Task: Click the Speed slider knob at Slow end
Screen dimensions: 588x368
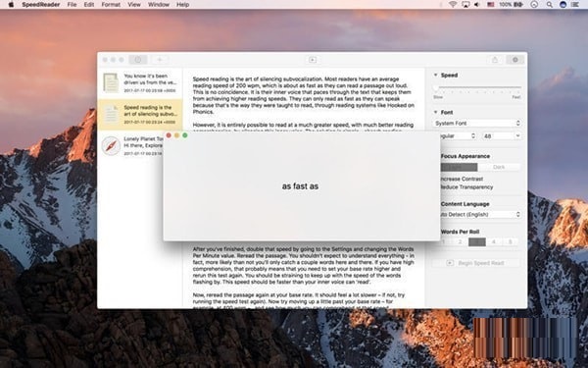Action: click(436, 87)
